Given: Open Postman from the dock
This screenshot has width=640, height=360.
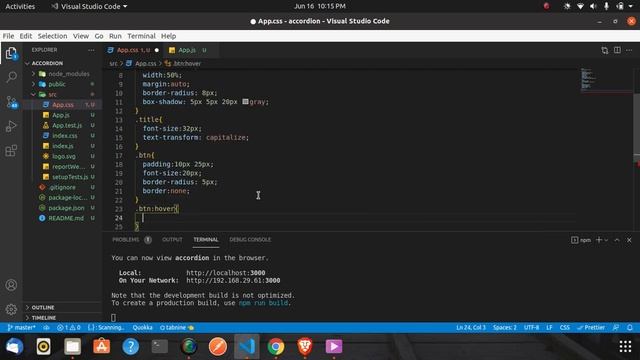Looking at the screenshot, I should [x=218, y=347].
